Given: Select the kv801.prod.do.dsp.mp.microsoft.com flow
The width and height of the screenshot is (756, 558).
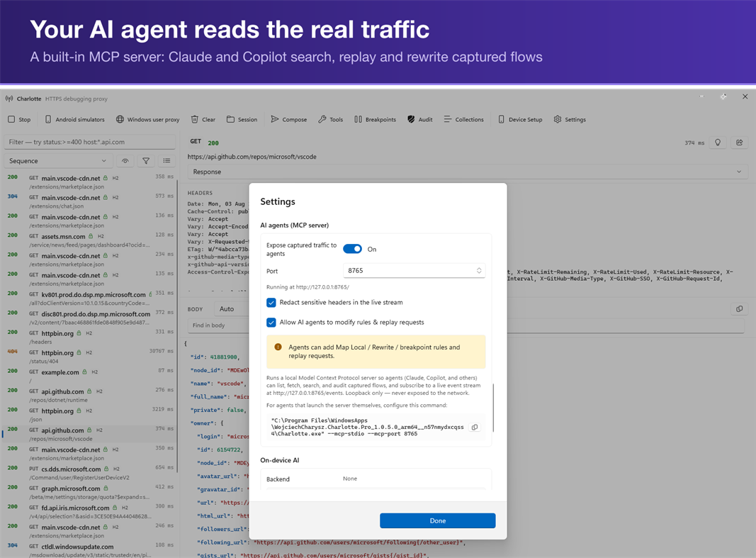Looking at the screenshot, I should click(90, 298).
